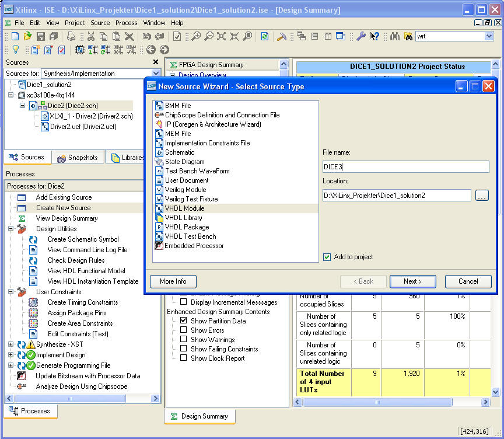Enable Display Incremental Messages checkbox

click(184, 302)
